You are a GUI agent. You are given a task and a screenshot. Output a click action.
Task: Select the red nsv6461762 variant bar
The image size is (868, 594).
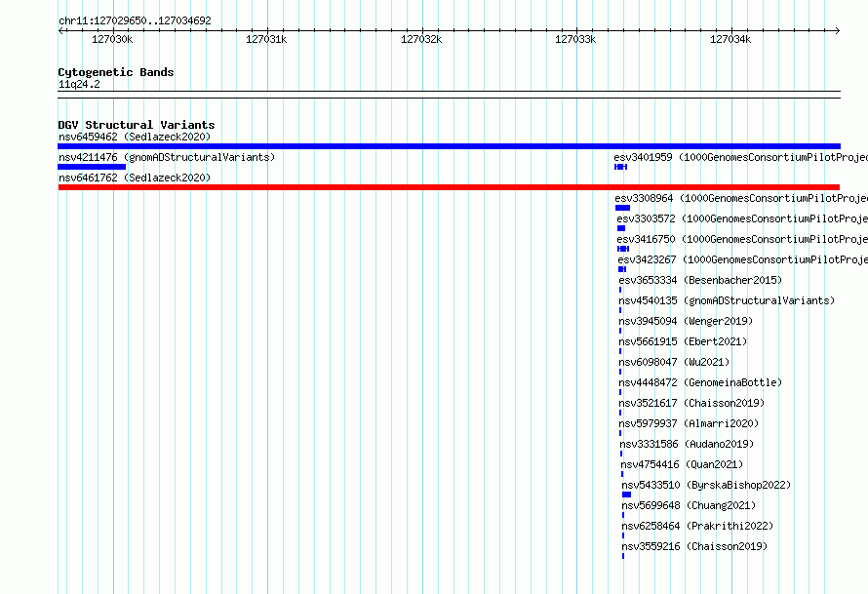tap(449, 187)
